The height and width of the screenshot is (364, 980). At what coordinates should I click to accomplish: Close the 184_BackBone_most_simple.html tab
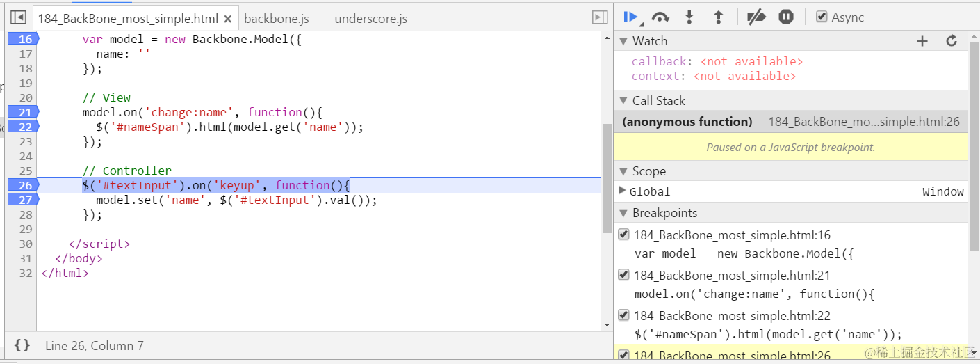[x=228, y=19]
